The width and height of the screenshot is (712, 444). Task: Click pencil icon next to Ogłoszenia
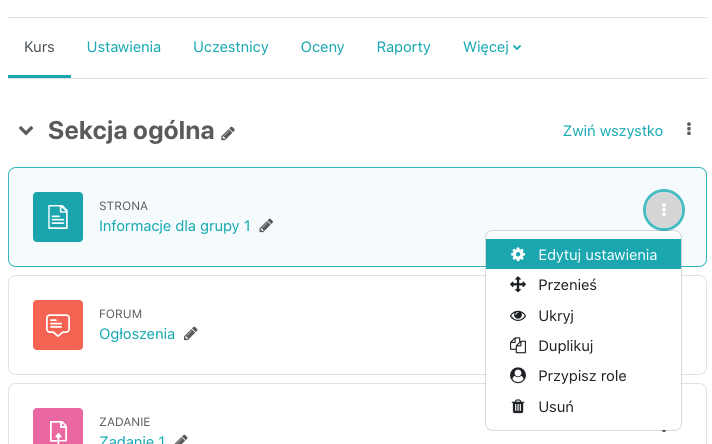pos(191,334)
